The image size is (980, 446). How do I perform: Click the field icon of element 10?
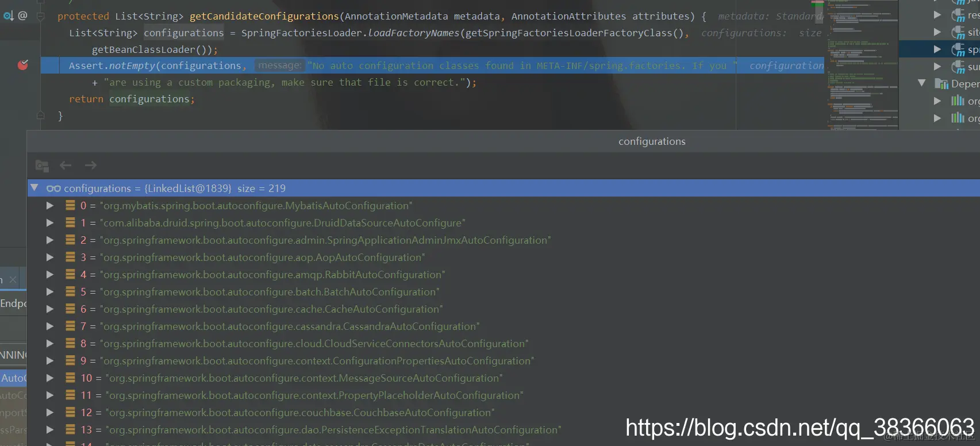(70, 378)
